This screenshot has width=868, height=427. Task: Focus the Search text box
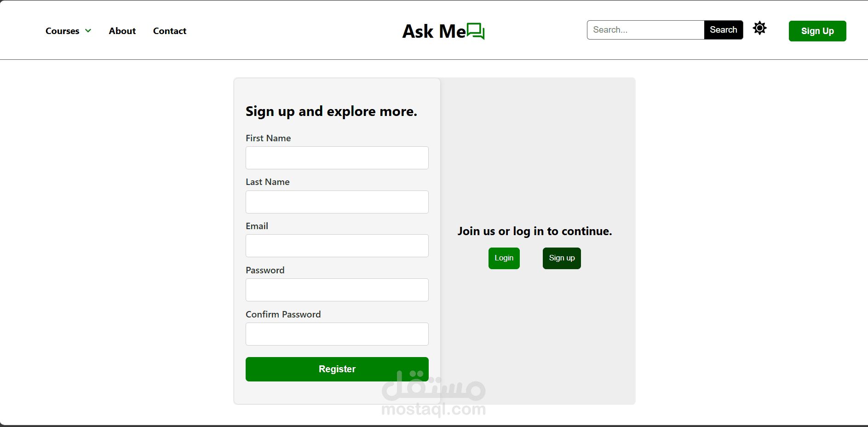(x=645, y=30)
